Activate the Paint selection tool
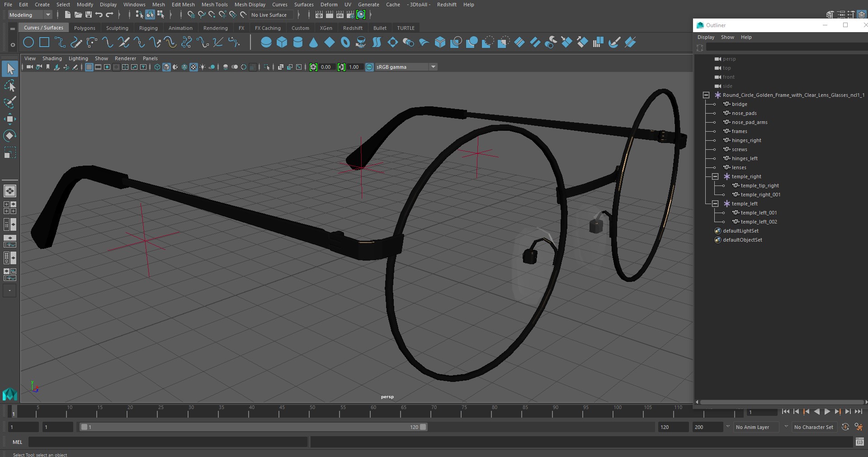This screenshot has width=868, height=457. [10, 102]
